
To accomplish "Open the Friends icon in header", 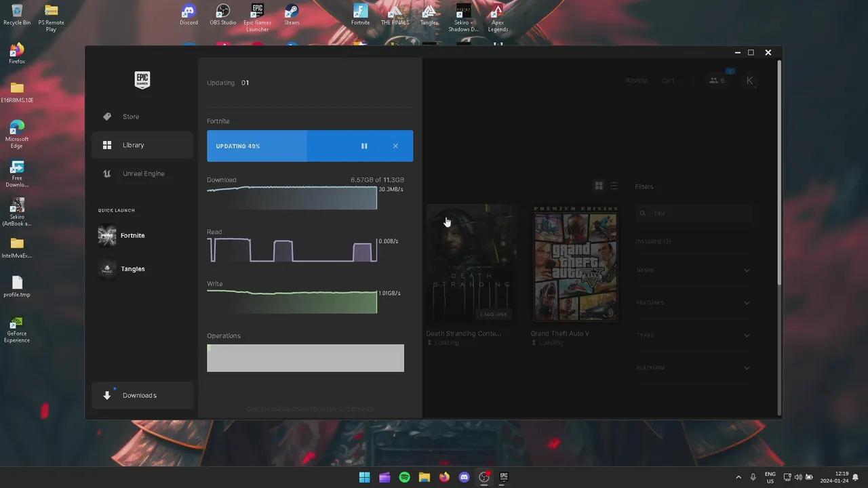I will pos(717,80).
